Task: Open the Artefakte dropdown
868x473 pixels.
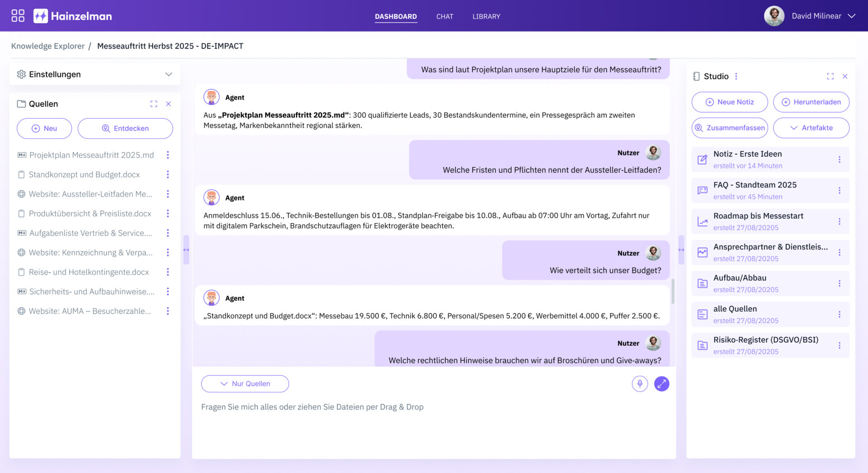Action: (811, 128)
